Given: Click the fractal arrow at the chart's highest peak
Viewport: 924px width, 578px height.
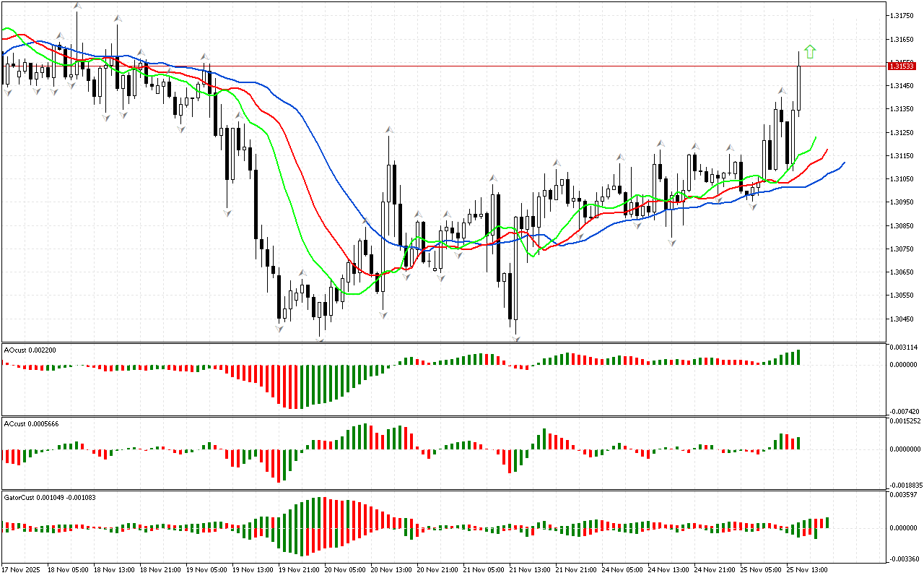Looking at the screenshot, I should point(77,6).
